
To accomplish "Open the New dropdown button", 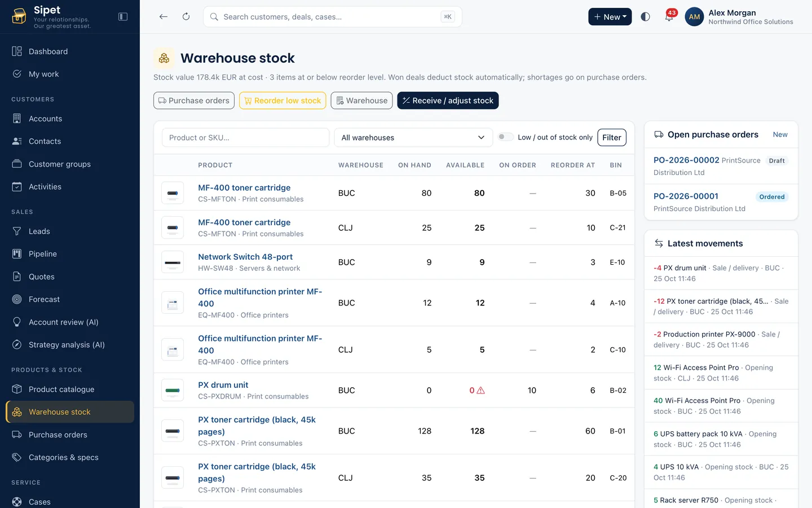I will coord(610,17).
